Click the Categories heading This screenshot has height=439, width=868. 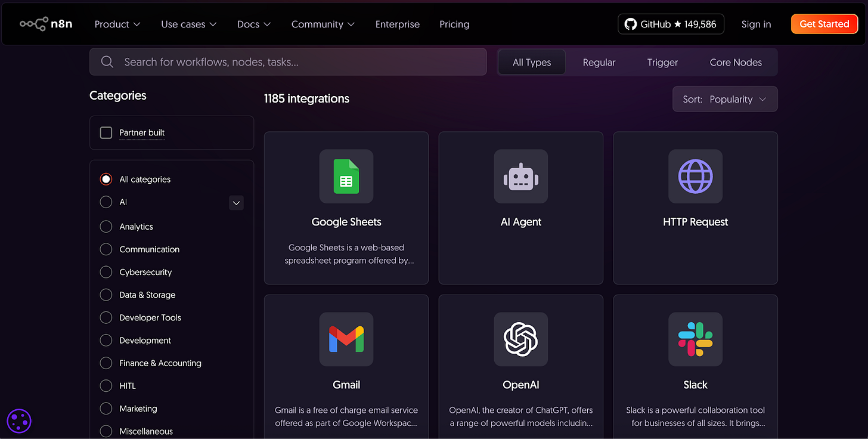coord(118,95)
